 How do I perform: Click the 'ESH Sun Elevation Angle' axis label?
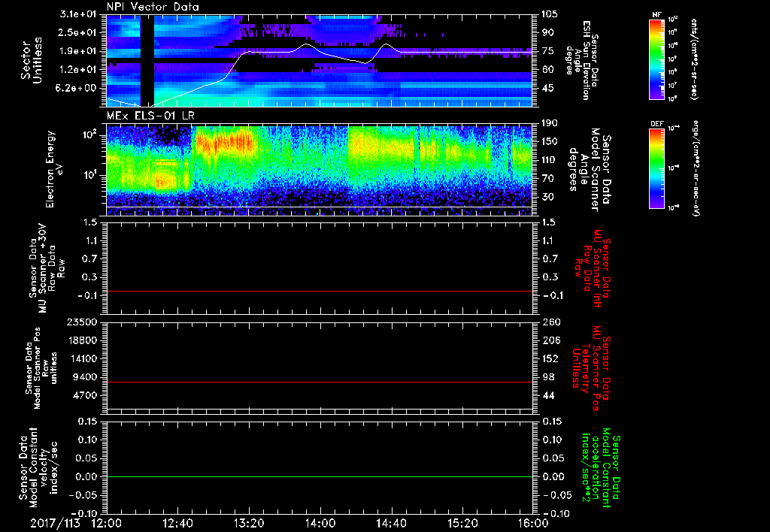coord(583,60)
